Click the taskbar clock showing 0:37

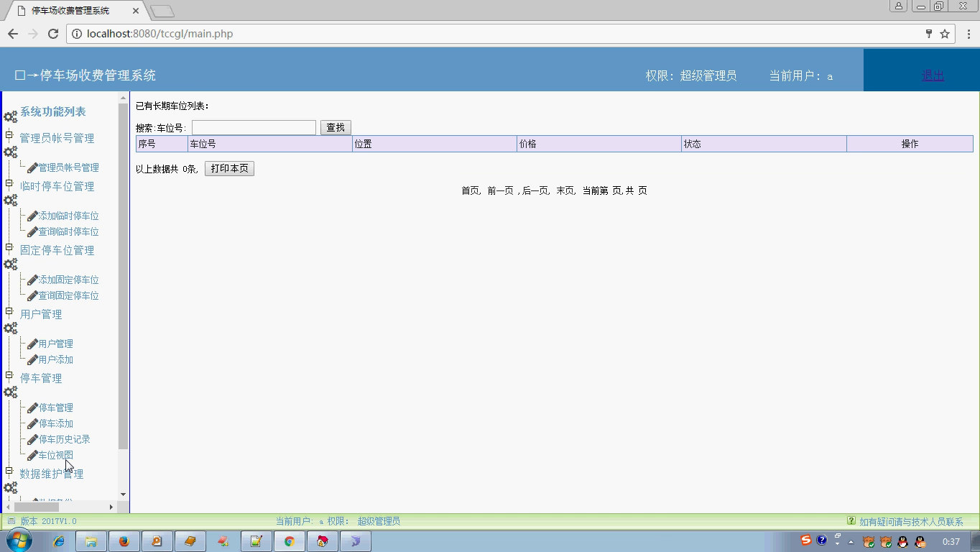(951, 542)
